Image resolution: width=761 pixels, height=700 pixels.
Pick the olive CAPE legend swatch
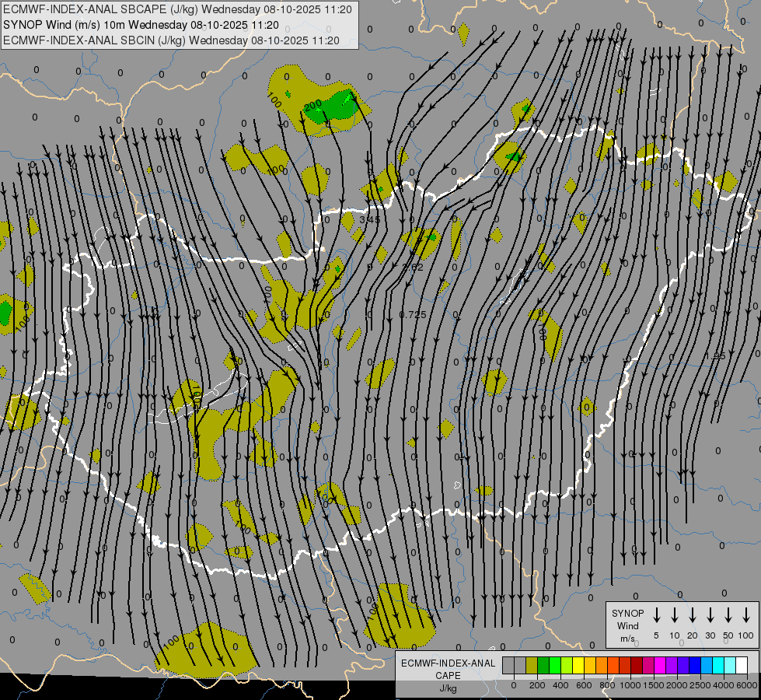coord(532,666)
